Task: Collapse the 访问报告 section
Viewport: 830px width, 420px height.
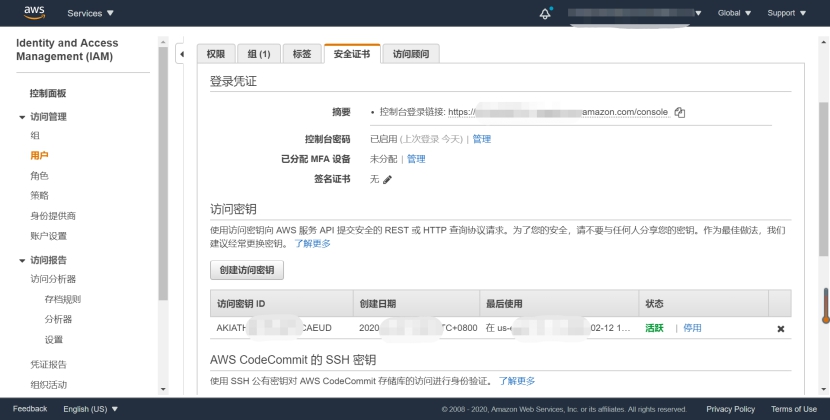Action: (22, 261)
